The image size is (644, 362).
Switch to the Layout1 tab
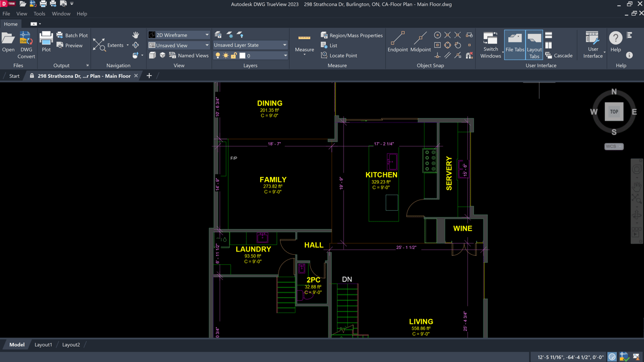[x=43, y=345]
